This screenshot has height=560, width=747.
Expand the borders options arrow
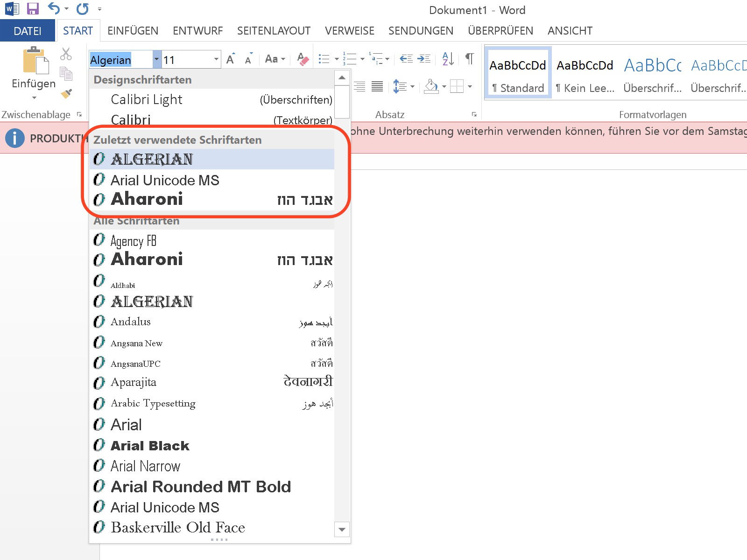(470, 86)
